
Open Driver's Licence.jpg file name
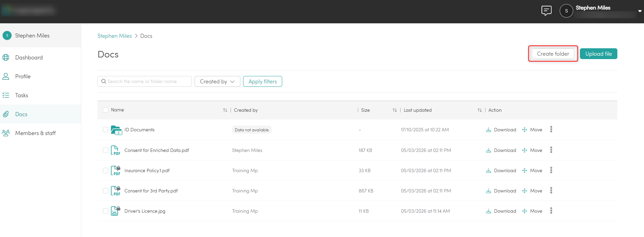point(145,211)
